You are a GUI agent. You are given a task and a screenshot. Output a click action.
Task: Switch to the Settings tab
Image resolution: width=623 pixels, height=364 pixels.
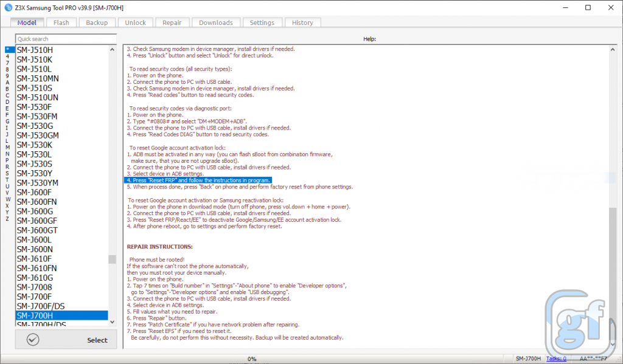[x=262, y=22]
